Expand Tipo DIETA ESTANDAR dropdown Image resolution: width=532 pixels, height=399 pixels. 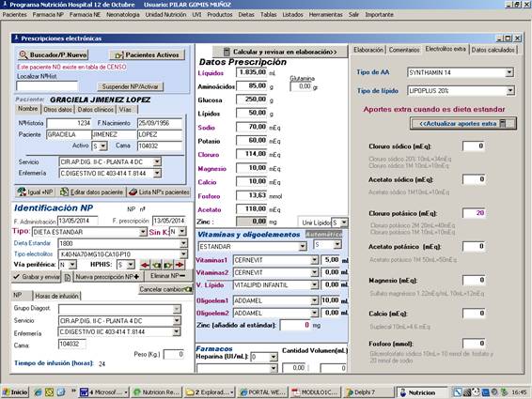(x=143, y=232)
